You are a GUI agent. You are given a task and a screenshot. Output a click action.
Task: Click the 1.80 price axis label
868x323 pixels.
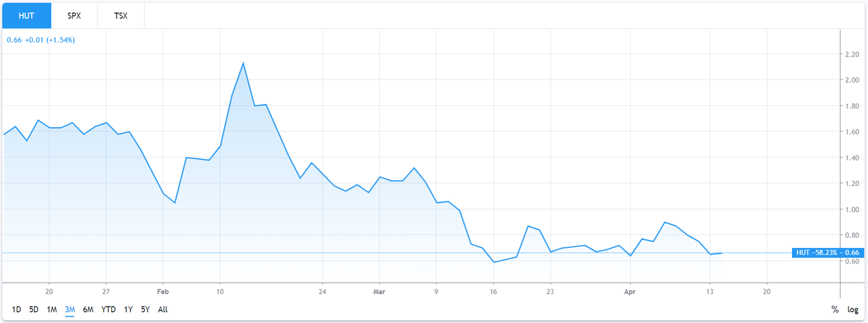click(x=851, y=105)
